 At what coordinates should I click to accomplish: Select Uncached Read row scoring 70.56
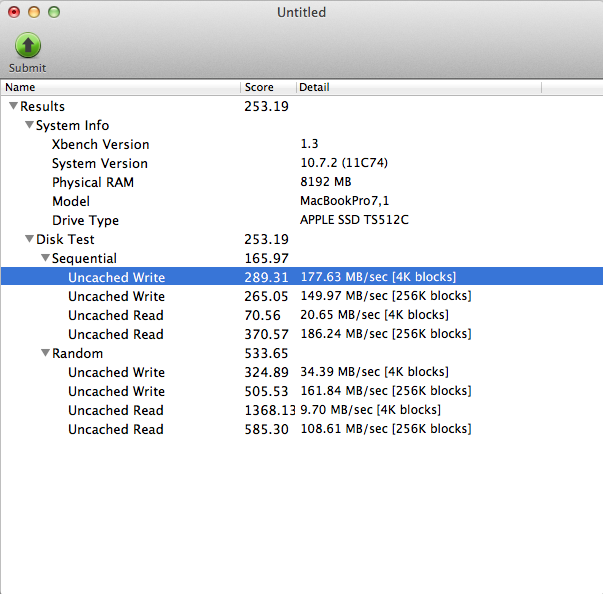[302, 315]
